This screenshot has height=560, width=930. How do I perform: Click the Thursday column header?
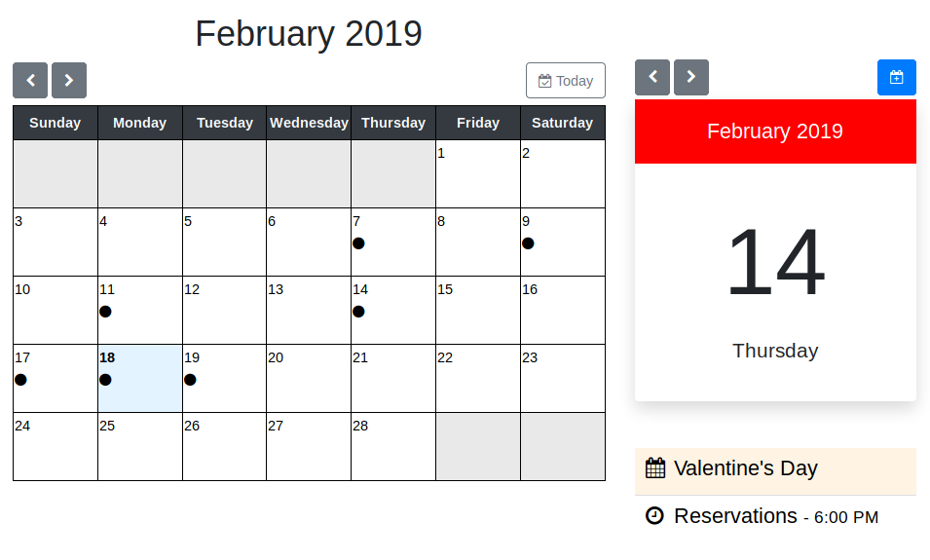[393, 123]
